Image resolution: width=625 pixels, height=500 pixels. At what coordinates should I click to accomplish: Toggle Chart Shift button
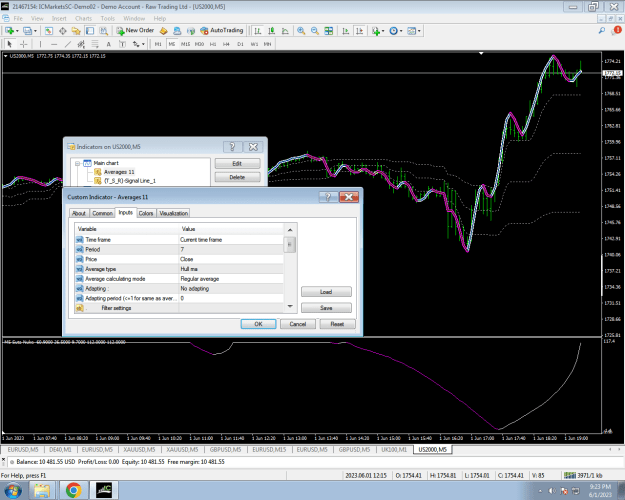point(360,31)
